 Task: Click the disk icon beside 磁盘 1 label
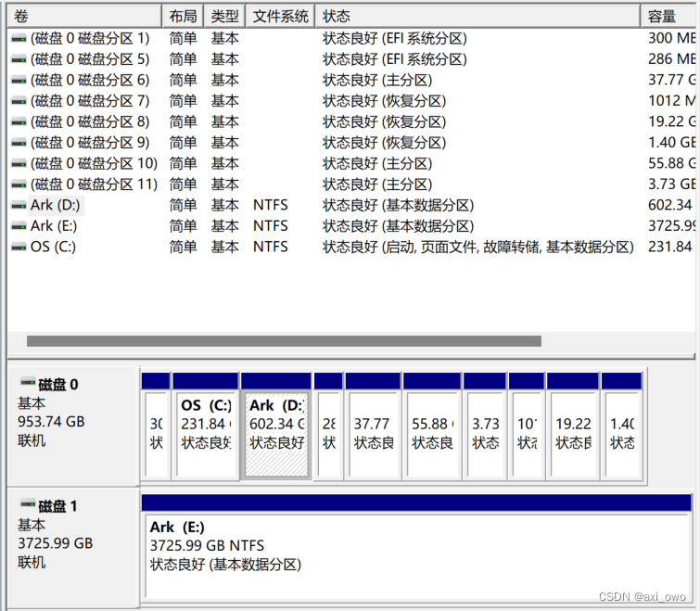pos(28,503)
